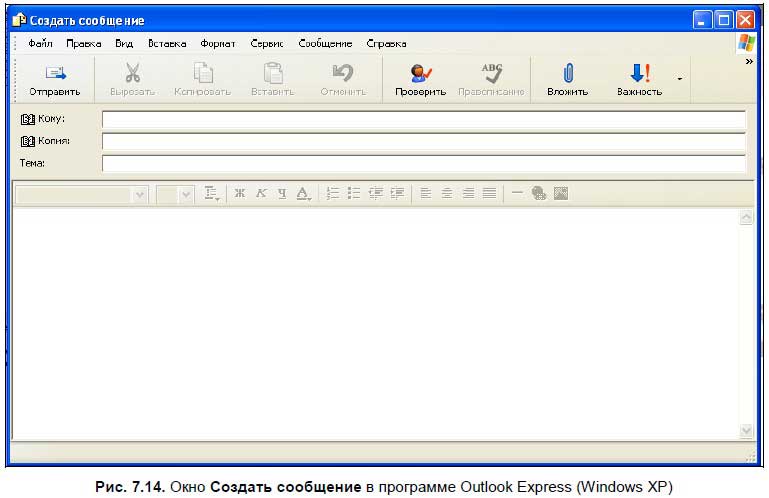Screen dimensions: 769x498
Task: Open the font color picker A button
Action: point(304,193)
